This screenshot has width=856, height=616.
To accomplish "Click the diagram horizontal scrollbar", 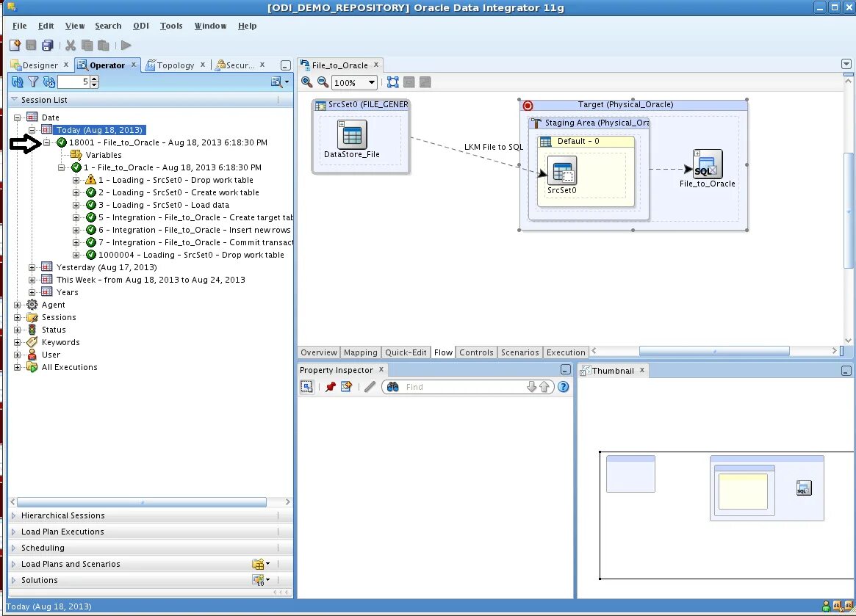I will pos(714,351).
